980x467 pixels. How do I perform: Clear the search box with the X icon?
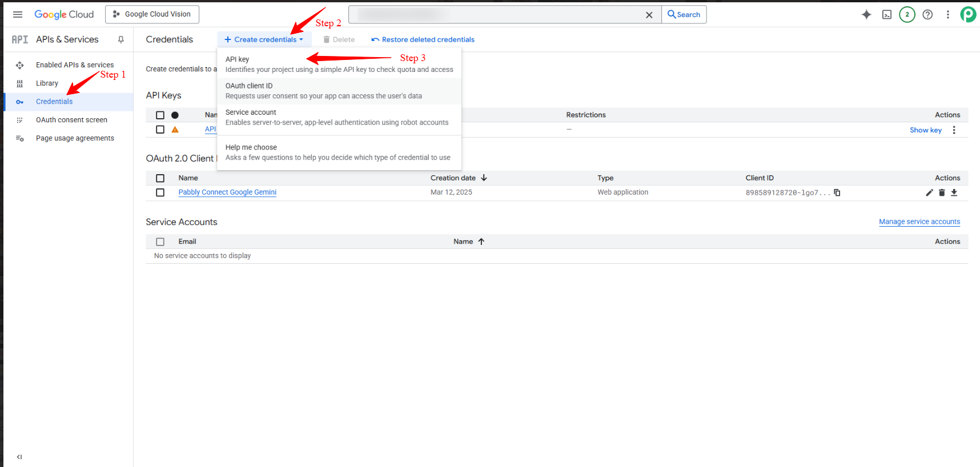pyautogui.click(x=649, y=15)
